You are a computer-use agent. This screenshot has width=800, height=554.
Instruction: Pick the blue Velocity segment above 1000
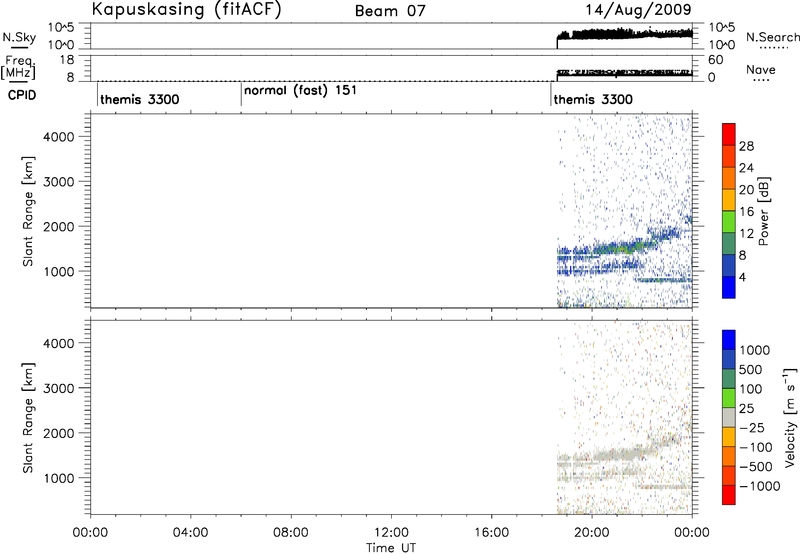[x=729, y=340]
